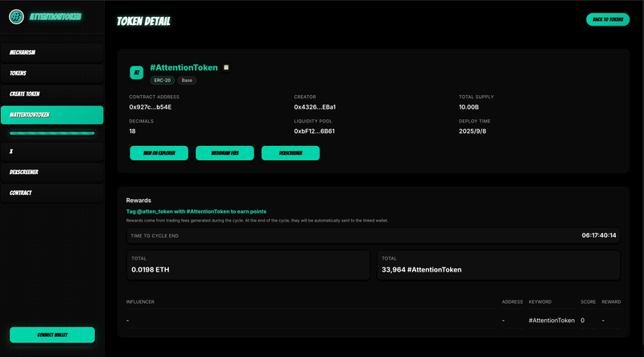Viewport: 644px width, 357px height.
Task: Click the Address column header
Action: click(x=512, y=302)
